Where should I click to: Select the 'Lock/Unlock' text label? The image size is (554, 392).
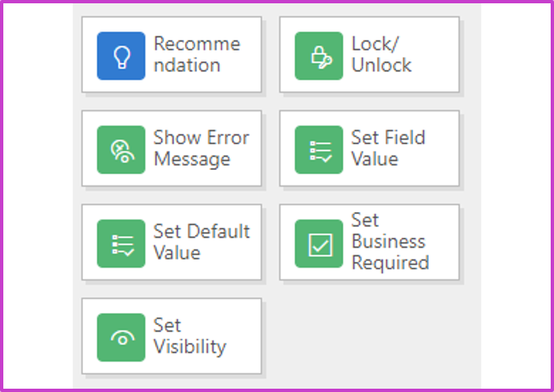click(x=381, y=55)
